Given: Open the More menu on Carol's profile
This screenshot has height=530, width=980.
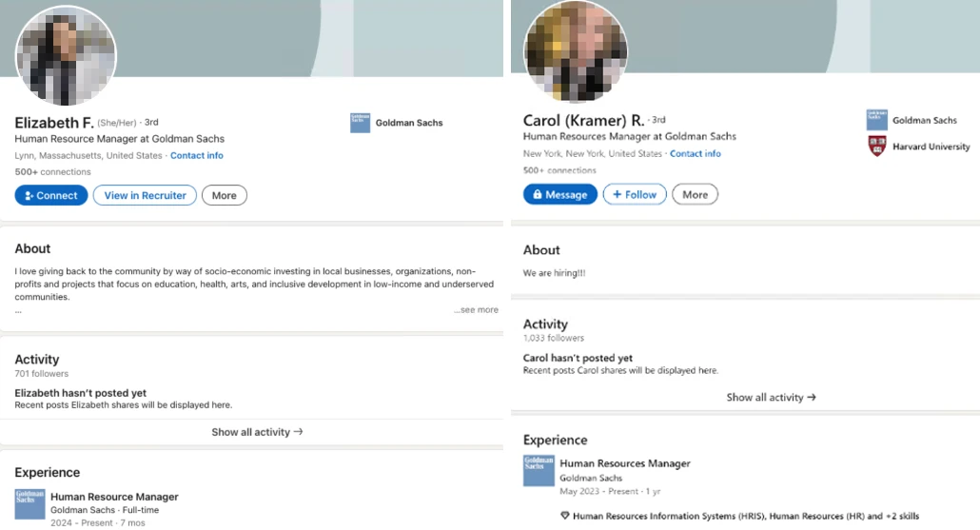Looking at the screenshot, I should tap(695, 194).
